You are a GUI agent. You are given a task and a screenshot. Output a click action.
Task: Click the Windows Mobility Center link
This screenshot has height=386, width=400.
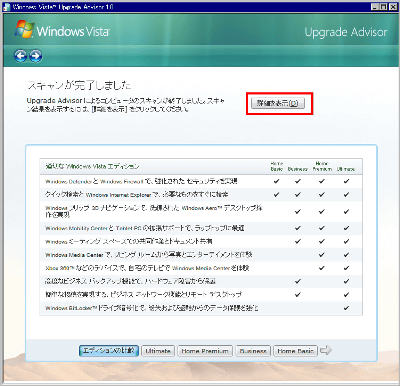76,228
